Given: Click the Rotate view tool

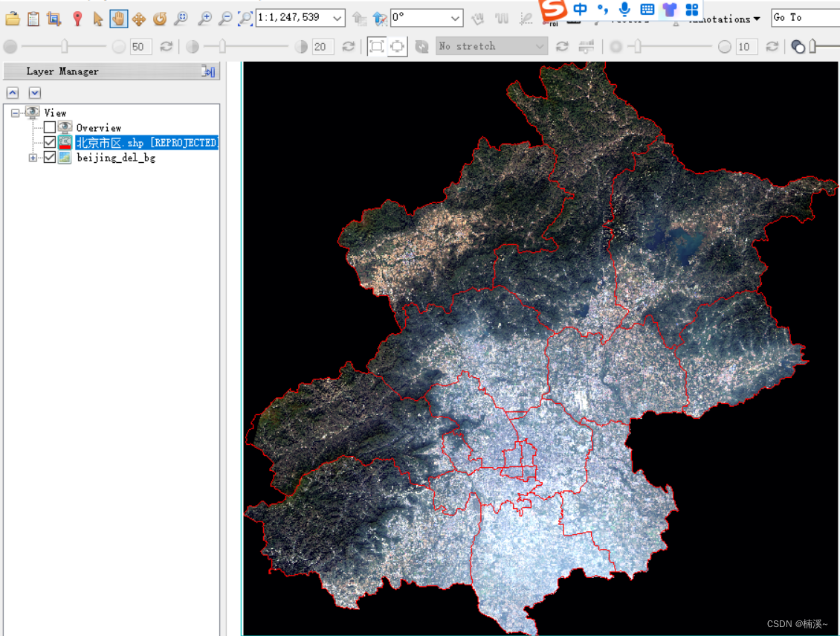Looking at the screenshot, I should [x=160, y=19].
